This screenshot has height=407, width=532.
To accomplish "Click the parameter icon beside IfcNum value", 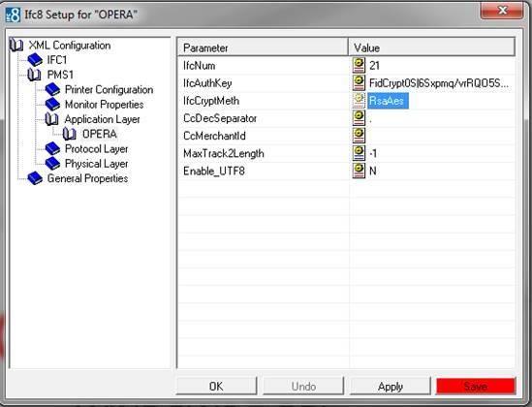I will [359, 65].
